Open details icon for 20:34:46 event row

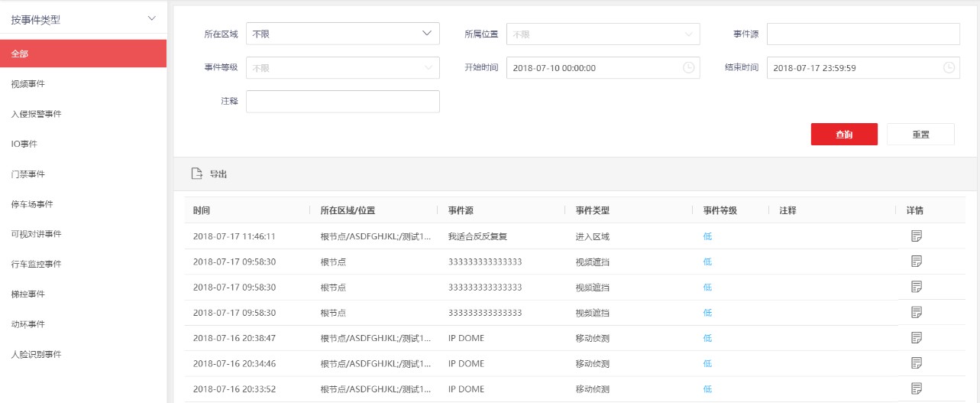(x=917, y=363)
